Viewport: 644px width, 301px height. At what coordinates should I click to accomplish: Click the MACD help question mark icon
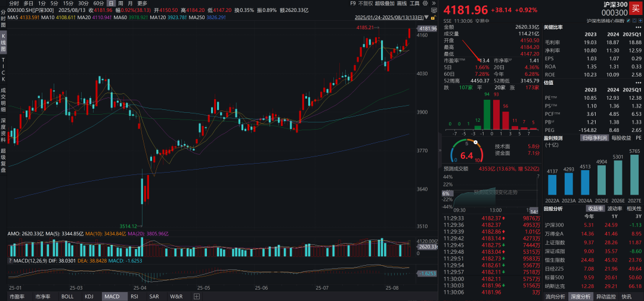click(10, 260)
